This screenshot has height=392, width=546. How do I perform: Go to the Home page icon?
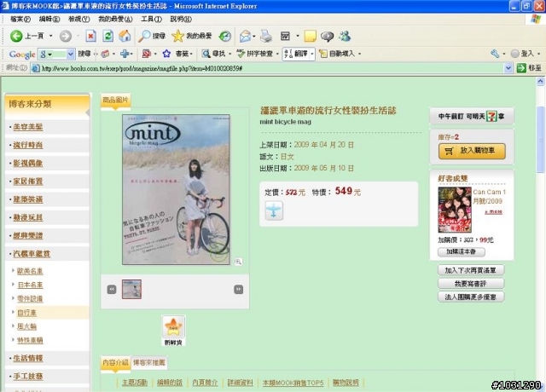pos(125,36)
